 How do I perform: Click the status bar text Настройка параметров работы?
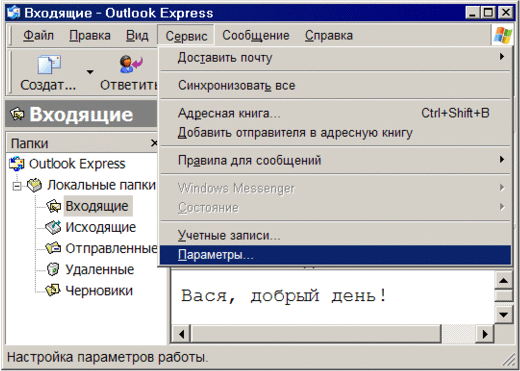108,357
